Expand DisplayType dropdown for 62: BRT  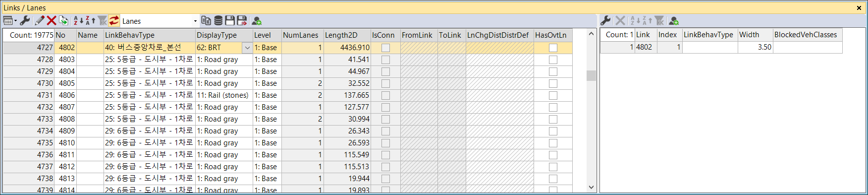[x=247, y=48]
